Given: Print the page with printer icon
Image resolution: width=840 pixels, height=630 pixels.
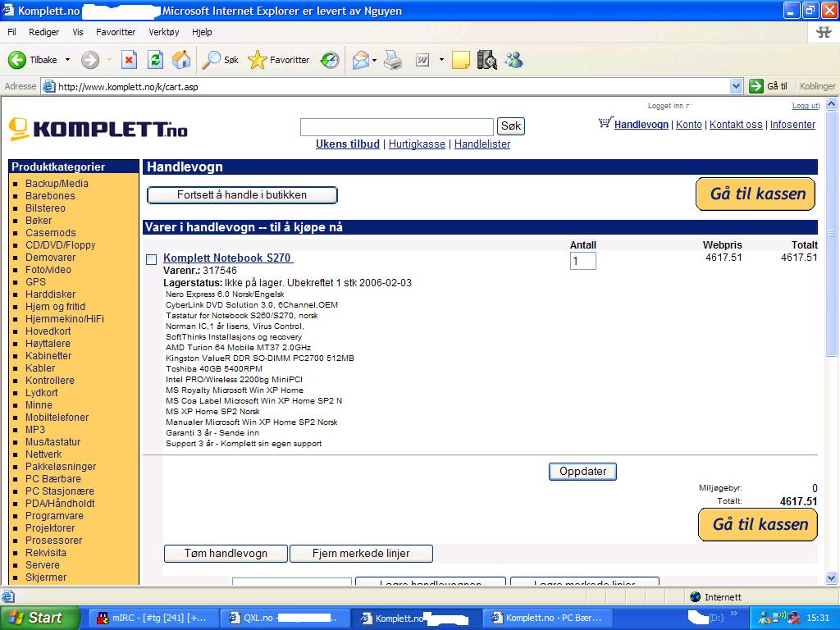Looking at the screenshot, I should [393, 60].
